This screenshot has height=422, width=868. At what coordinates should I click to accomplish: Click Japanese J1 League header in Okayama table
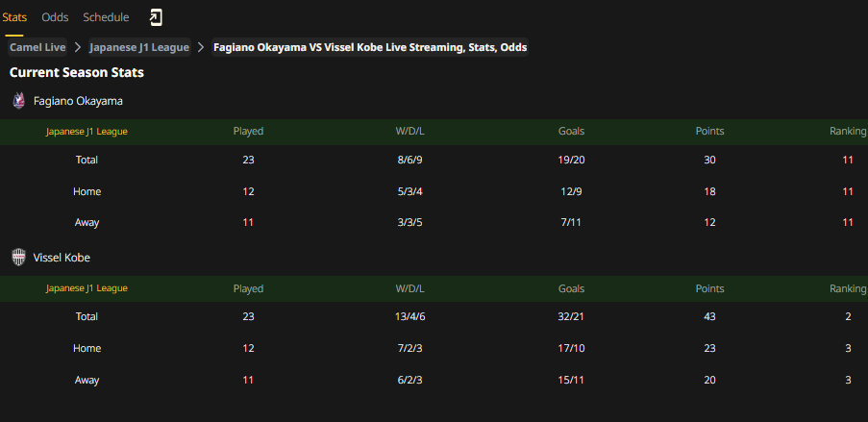[87, 132]
